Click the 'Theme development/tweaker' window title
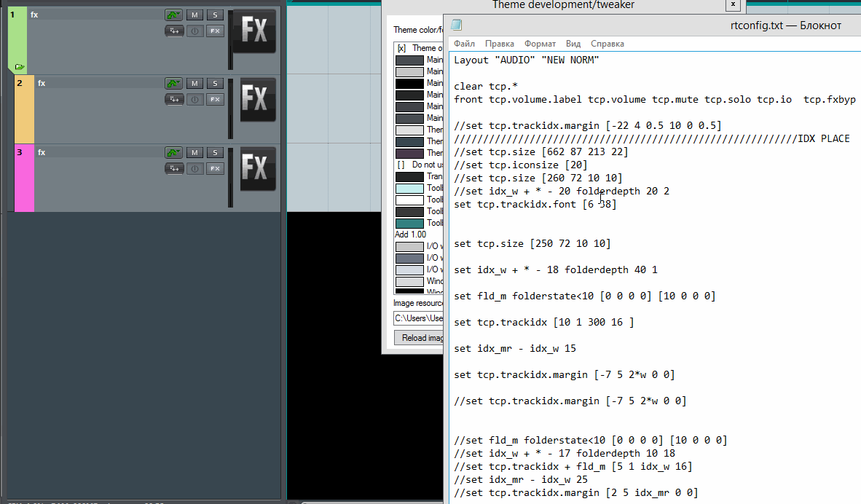This screenshot has height=504, width=861. coord(563,5)
